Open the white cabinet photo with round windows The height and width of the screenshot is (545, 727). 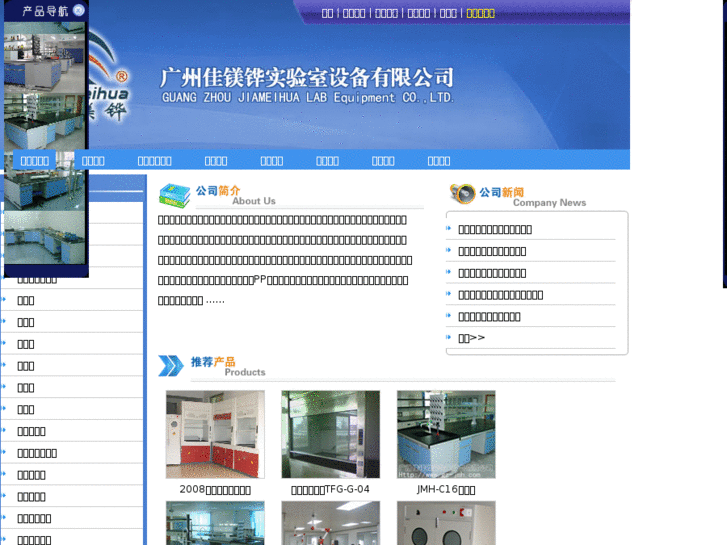pyautogui.click(x=446, y=523)
